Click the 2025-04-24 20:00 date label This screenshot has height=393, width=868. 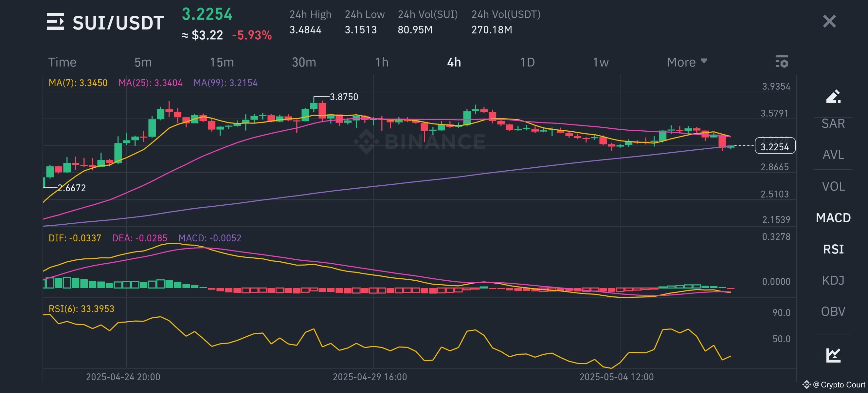pyautogui.click(x=123, y=377)
